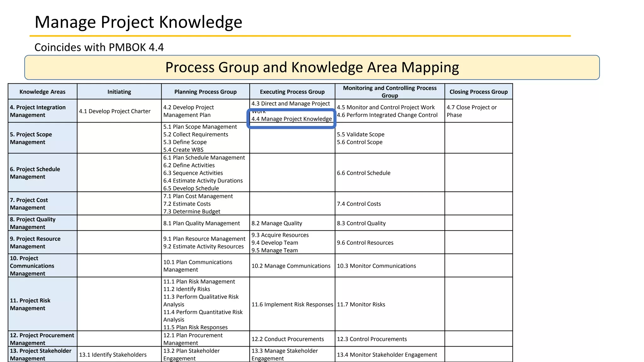Click the 'Planning Process Group' header cell
This screenshot has width=644, height=362.
[205, 92]
